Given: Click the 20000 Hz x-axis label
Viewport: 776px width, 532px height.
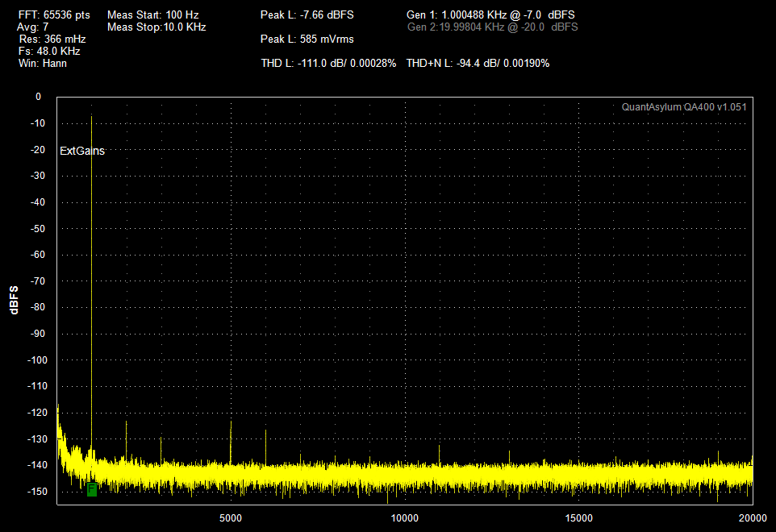Looking at the screenshot, I should [x=753, y=518].
